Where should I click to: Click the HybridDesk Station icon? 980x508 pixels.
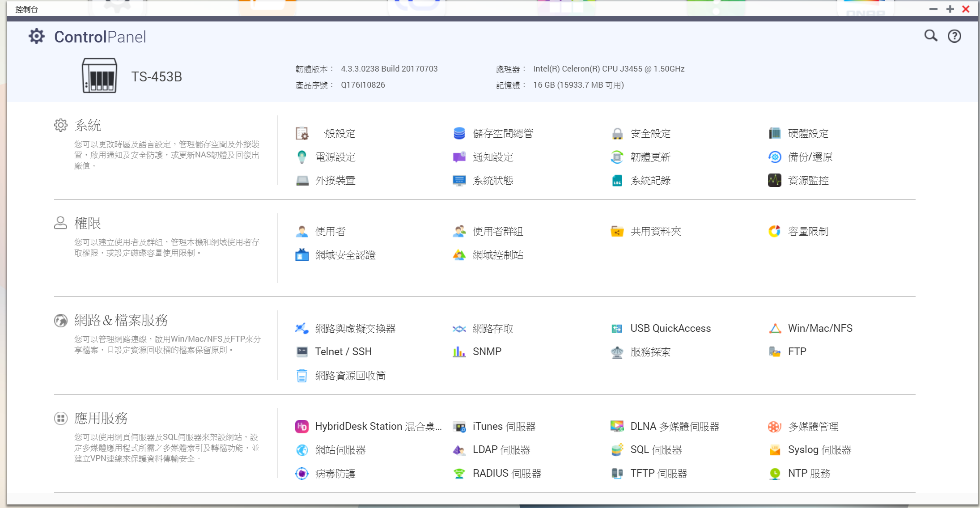tap(302, 426)
